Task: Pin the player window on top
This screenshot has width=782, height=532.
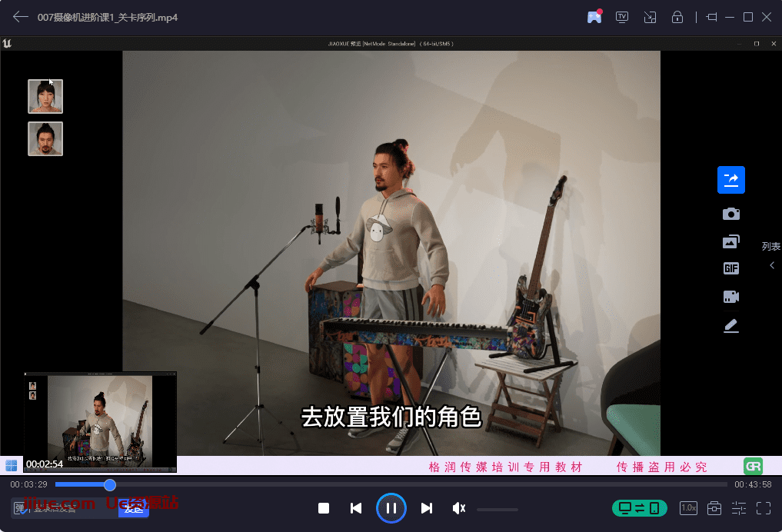Action: click(711, 17)
